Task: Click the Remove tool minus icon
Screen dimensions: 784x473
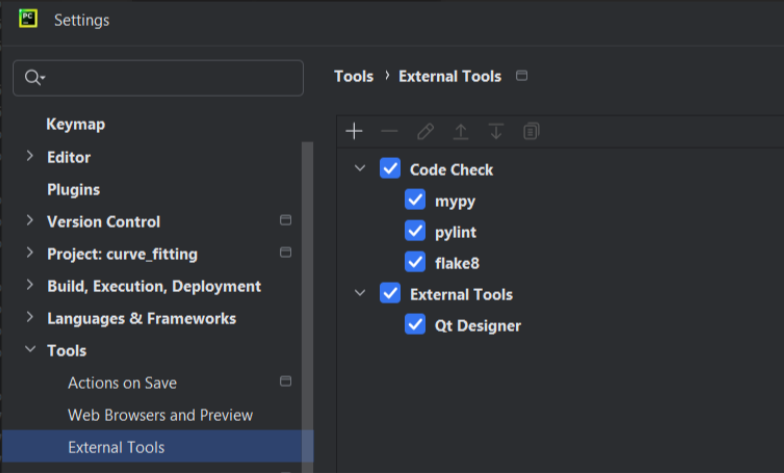Action: 389,131
